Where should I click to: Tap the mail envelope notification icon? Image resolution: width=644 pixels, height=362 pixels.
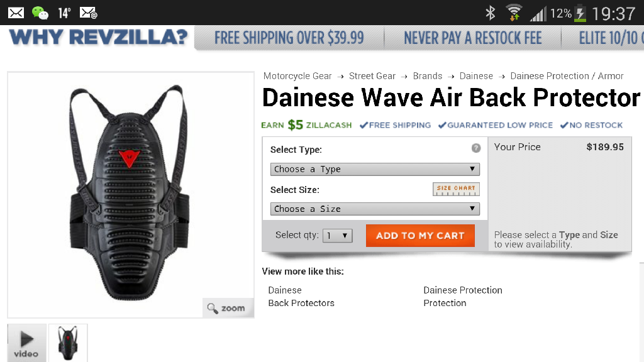[16, 13]
